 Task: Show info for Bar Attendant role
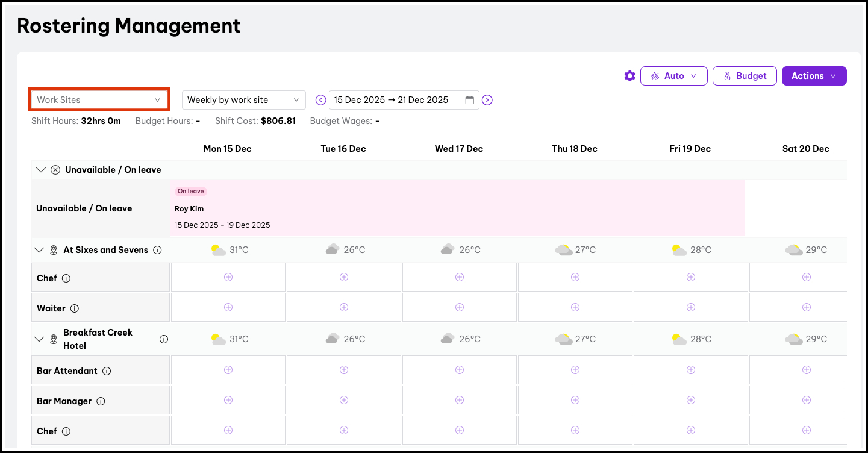(107, 371)
